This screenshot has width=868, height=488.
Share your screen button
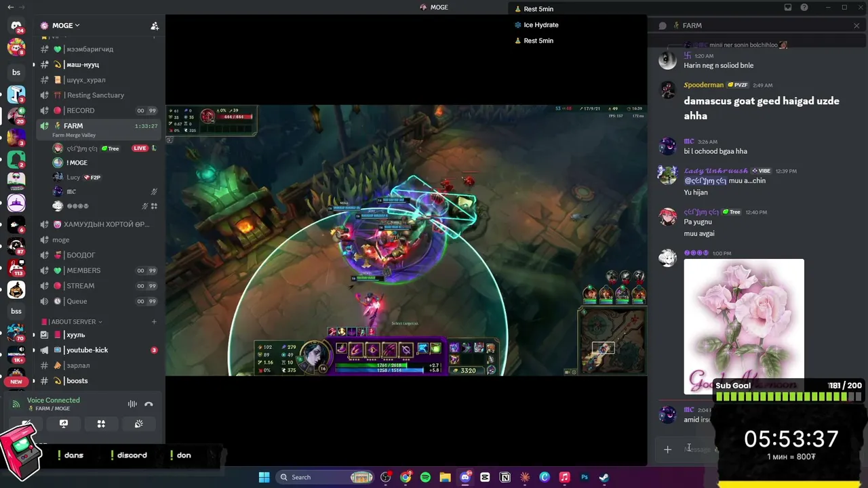tap(64, 424)
